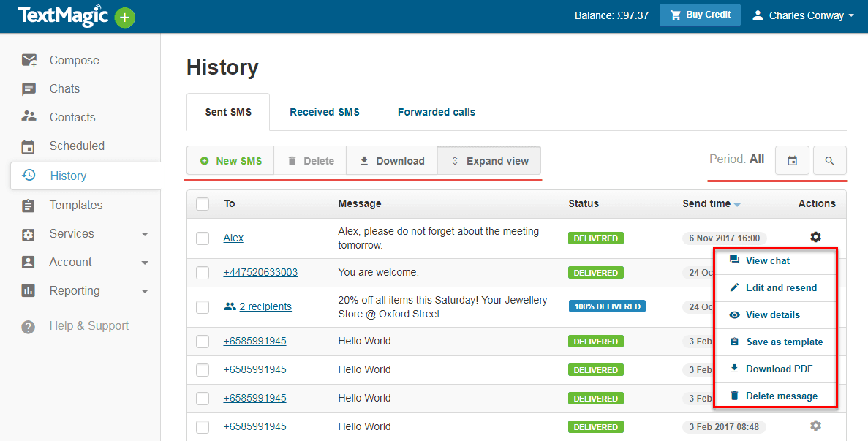Mark the checkbox for the 3 Feb 2017 08:48 row
This screenshot has width=868, height=441.
[x=203, y=426]
